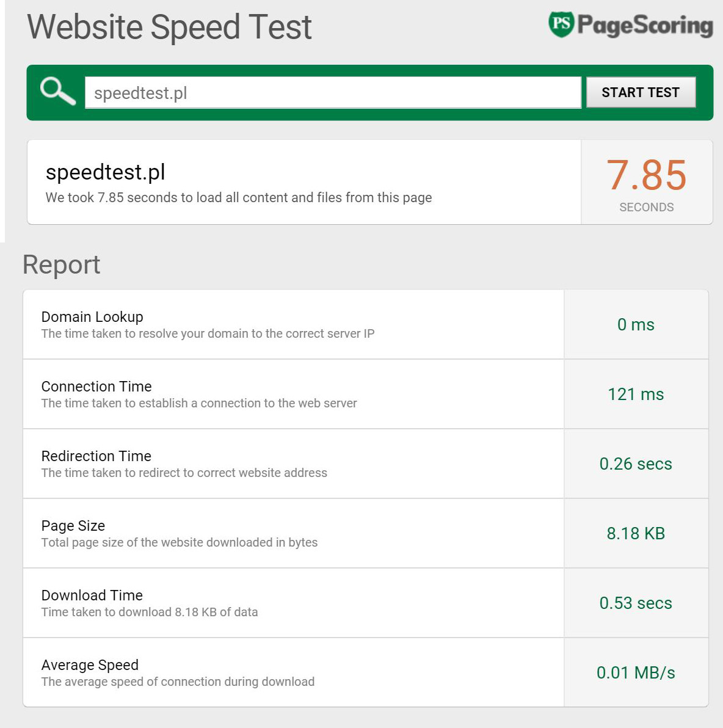Select the Domain Lookup row
The width and height of the screenshot is (723, 728).
(366, 324)
